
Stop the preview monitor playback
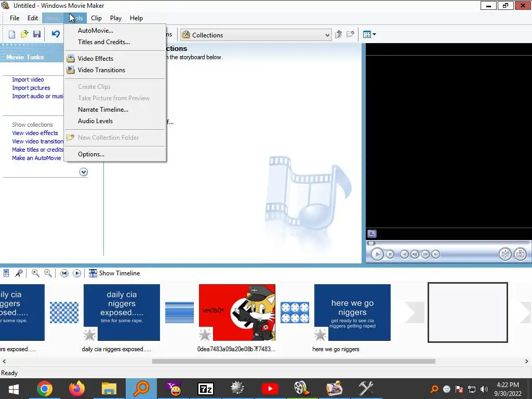tap(390, 254)
